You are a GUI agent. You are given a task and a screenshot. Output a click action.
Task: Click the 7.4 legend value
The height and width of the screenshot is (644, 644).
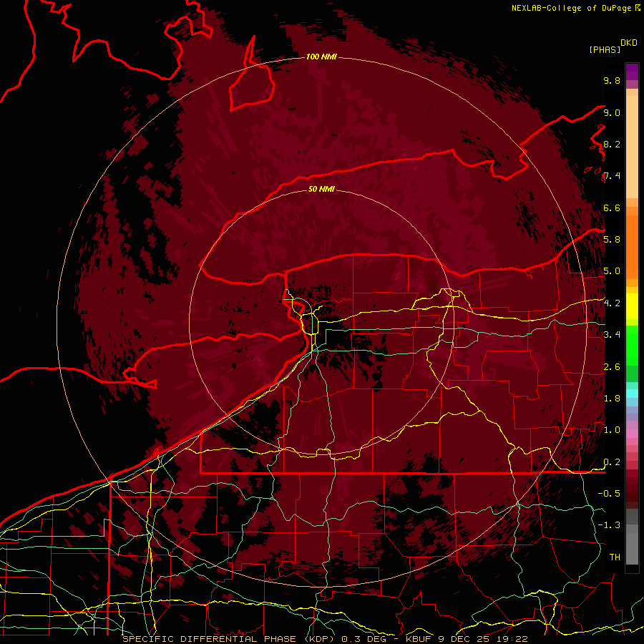point(612,176)
